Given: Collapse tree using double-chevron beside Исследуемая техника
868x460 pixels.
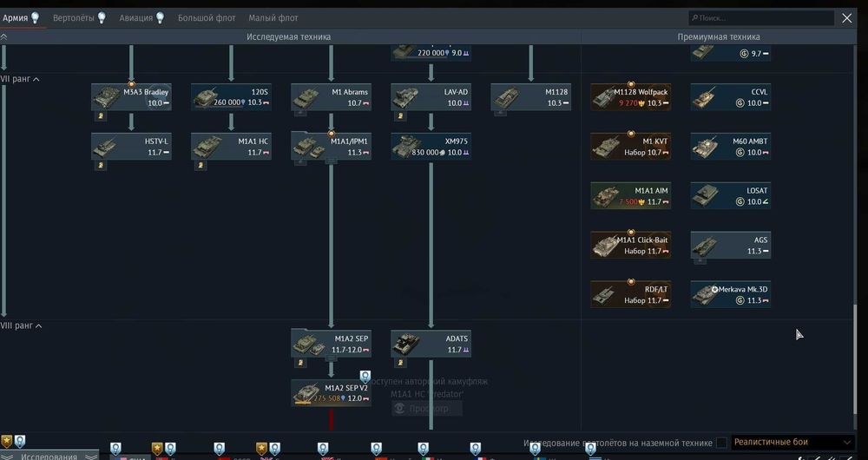Looking at the screenshot, I should 3,37.
